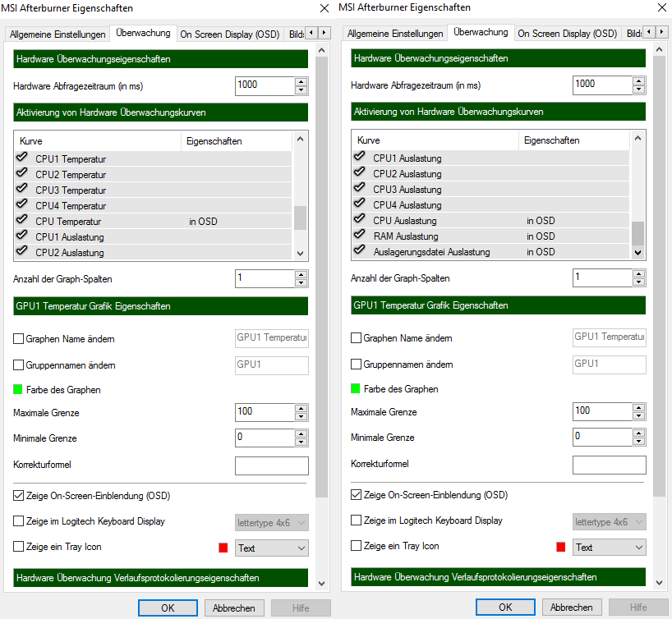The image size is (672, 619).
Task: Click curve list scroll-up arrow in left window
Action: pyautogui.click(x=301, y=139)
